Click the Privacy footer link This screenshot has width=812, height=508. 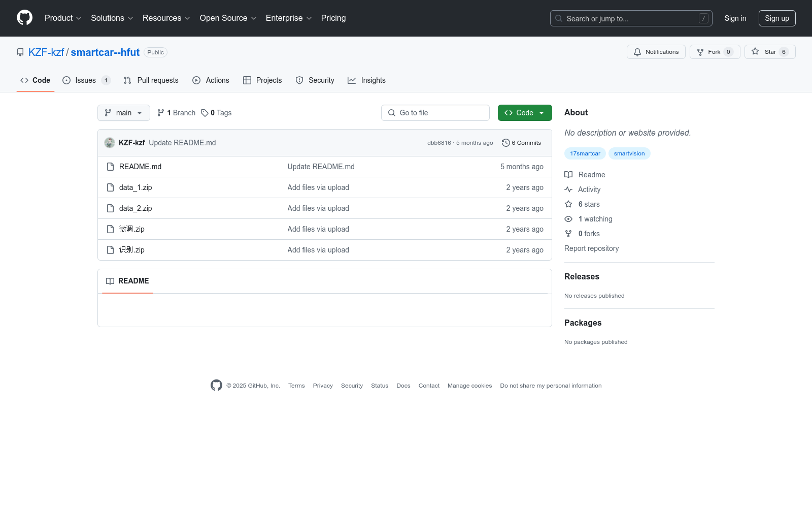(x=323, y=386)
